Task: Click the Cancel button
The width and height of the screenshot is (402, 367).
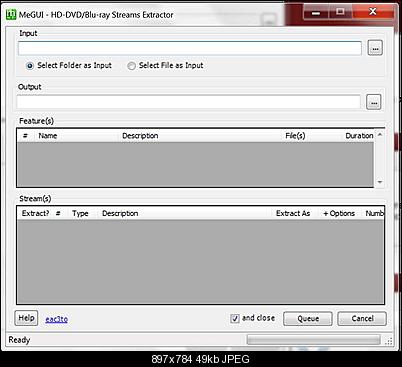Action: pyautogui.click(x=362, y=319)
